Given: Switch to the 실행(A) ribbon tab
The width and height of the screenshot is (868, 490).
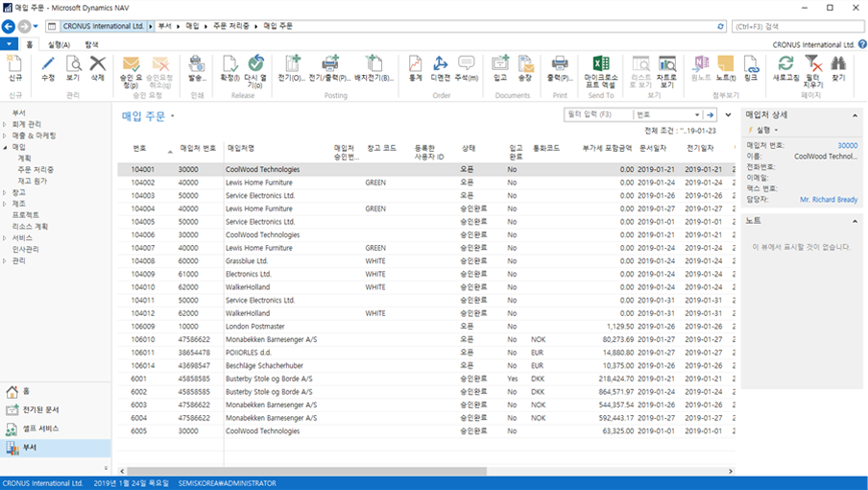Looking at the screenshot, I should click(59, 45).
